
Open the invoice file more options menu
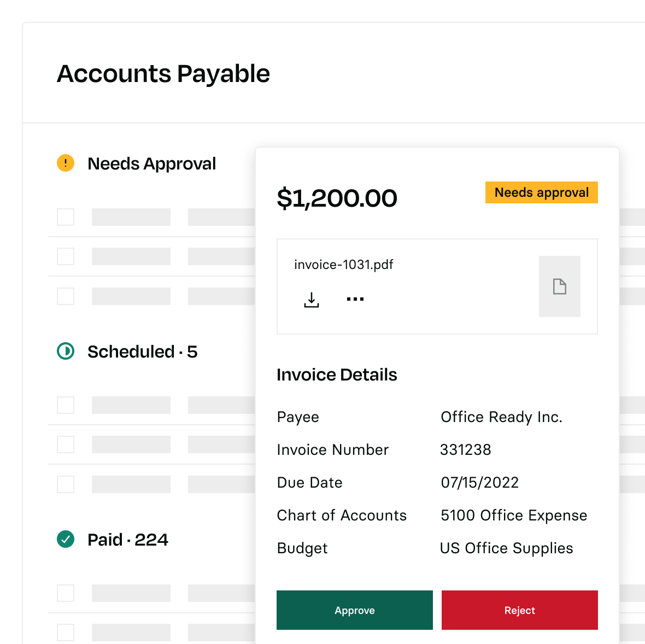[355, 299]
